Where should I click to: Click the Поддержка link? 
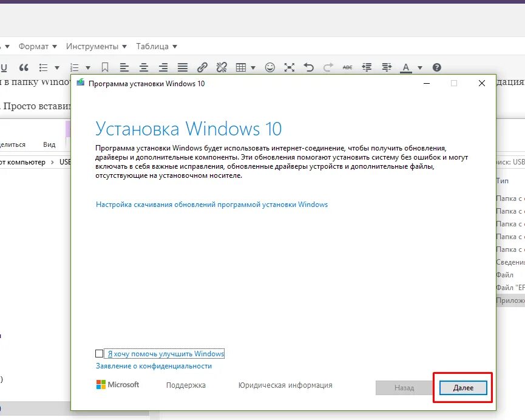click(x=186, y=385)
